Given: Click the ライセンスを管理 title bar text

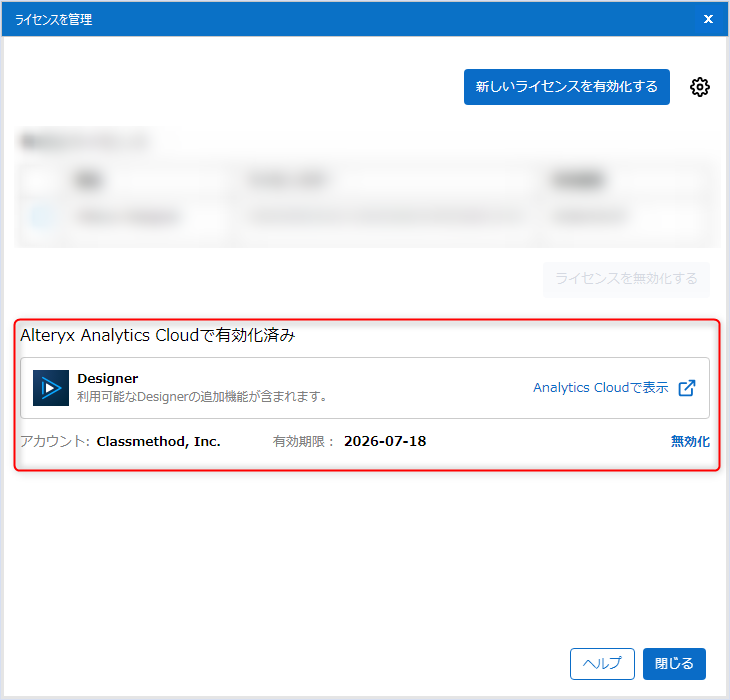Looking at the screenshot, I should [x=54, y=20].
